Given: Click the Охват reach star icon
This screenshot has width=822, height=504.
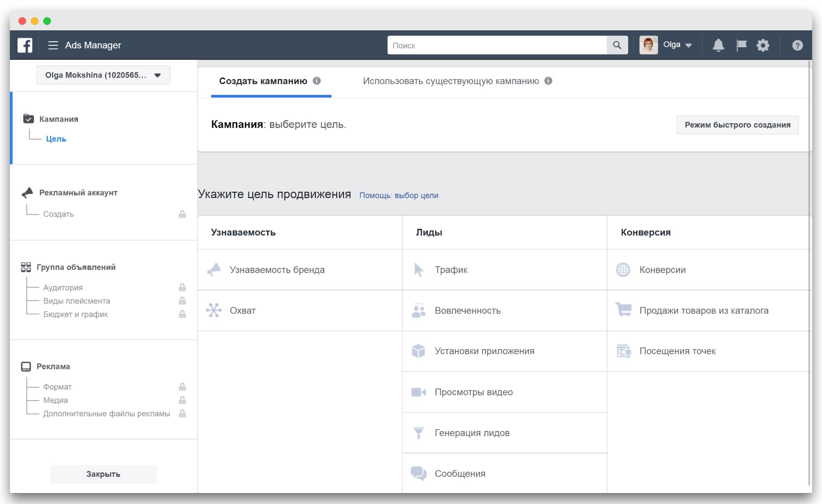Looking at the screenshot, I should point(214,310).
